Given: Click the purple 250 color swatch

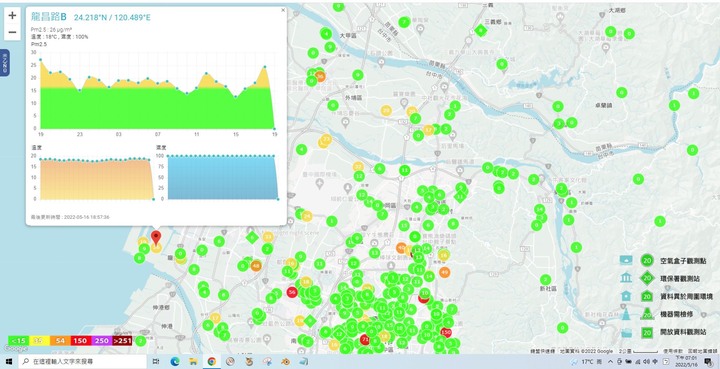Looking at the screenshot, I should point(101,341).
